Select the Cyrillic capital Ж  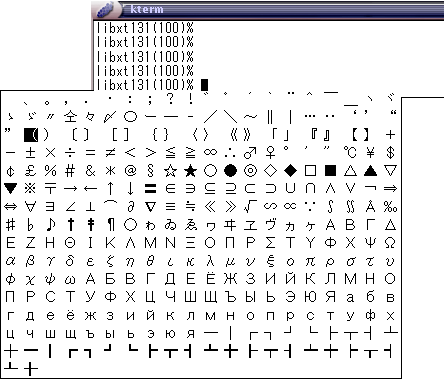click(230, 279)
